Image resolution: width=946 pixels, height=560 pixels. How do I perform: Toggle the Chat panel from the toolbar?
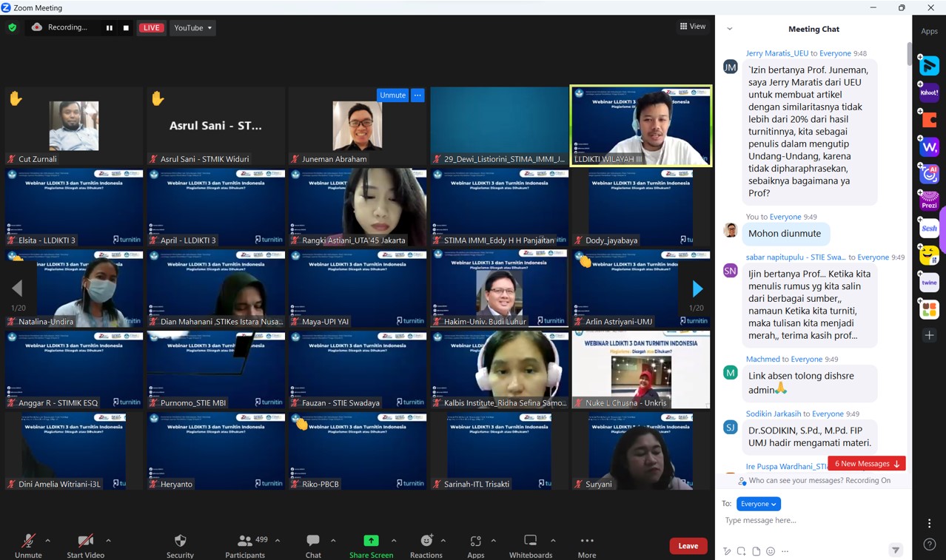click(313, 546)
